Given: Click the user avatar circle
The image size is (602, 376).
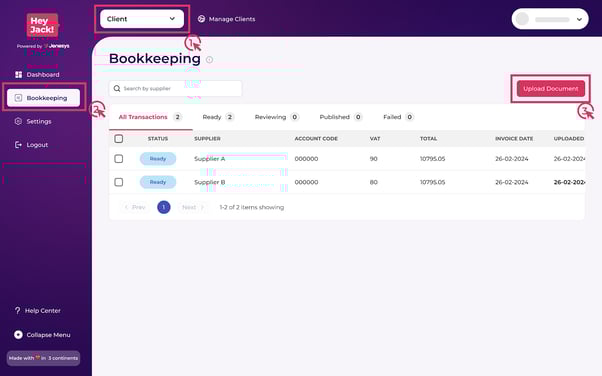Looking at the screenshot, I should tap(522, 19).
